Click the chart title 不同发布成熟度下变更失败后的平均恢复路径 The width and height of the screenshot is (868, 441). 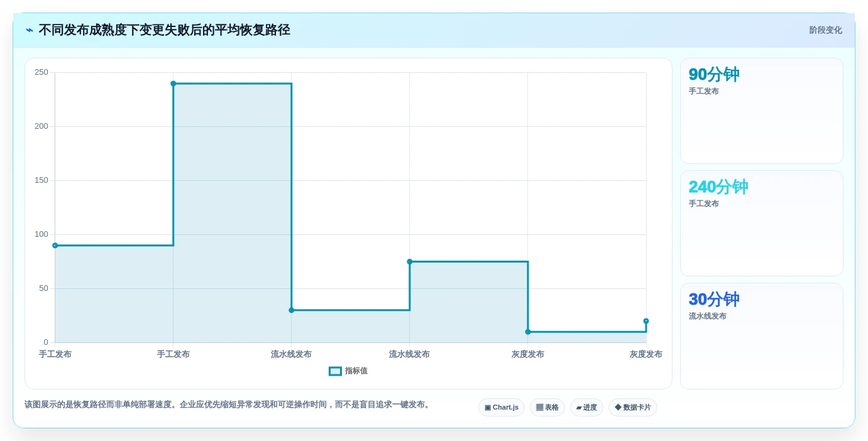coord(164,30)
